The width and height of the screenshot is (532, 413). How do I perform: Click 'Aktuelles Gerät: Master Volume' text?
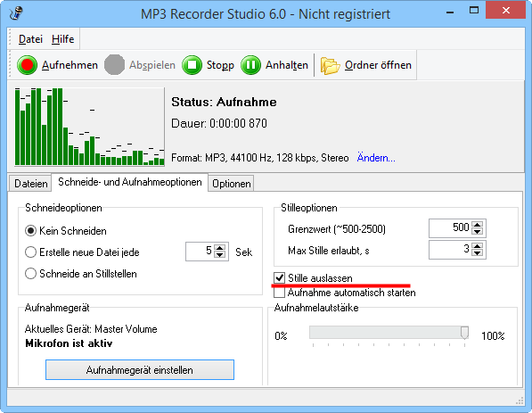pyautogui.click(x=91, y=329)
